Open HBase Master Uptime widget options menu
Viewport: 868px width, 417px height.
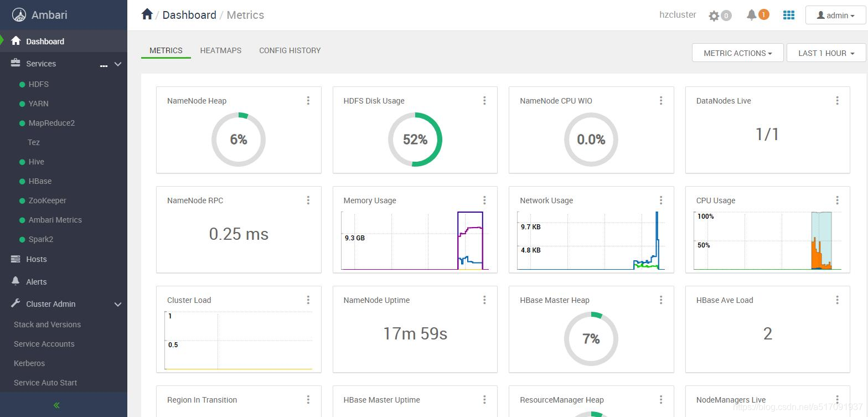tap(484, 399)
